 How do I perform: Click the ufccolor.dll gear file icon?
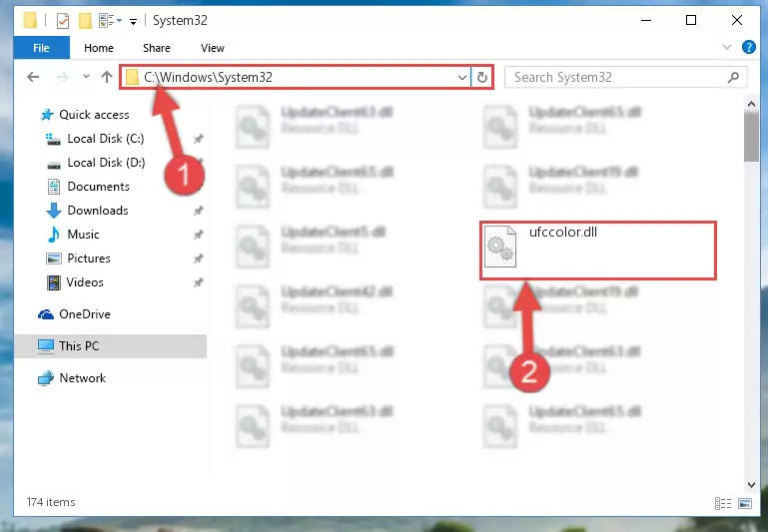(500, 247)
